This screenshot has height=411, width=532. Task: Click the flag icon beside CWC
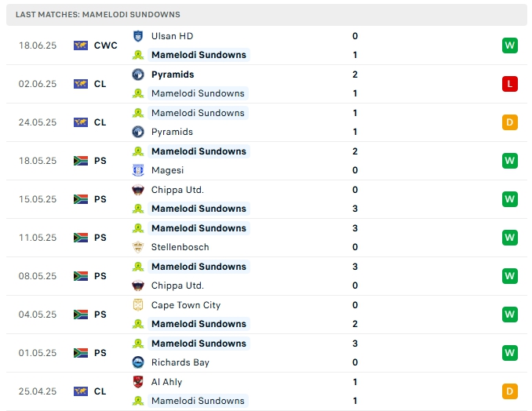click(x=80, y=45)
